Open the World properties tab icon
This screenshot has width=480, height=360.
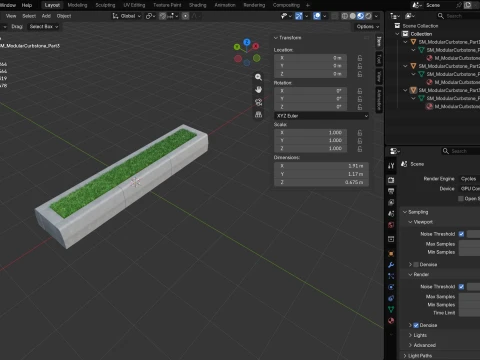tap(391, 225)
